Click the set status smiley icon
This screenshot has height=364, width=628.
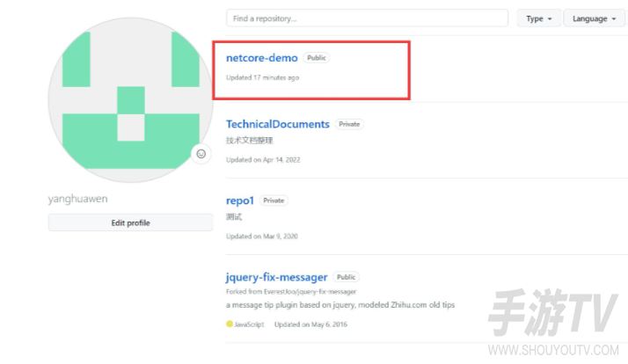tap(201, 154)
